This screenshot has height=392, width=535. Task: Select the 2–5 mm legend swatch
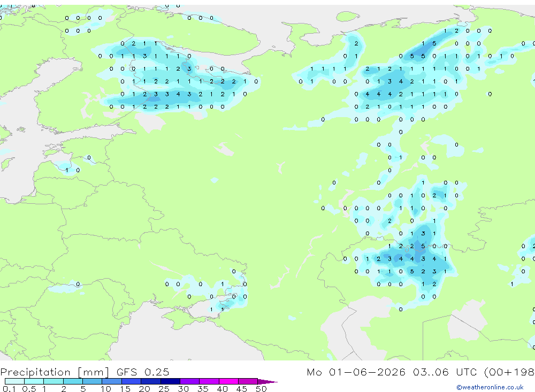click(x=73, y=381)
